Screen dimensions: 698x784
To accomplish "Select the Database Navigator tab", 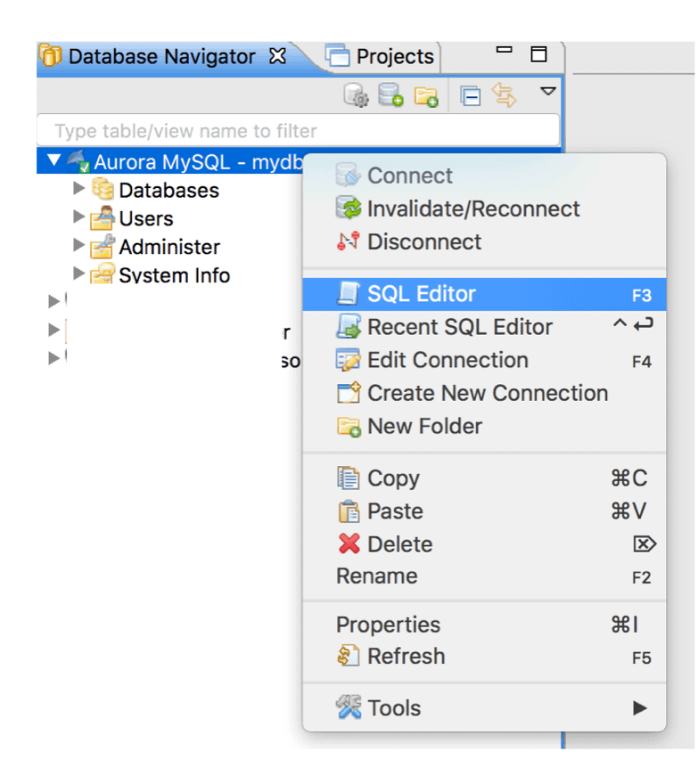I will pyautogui.click(x=163, y=56).
